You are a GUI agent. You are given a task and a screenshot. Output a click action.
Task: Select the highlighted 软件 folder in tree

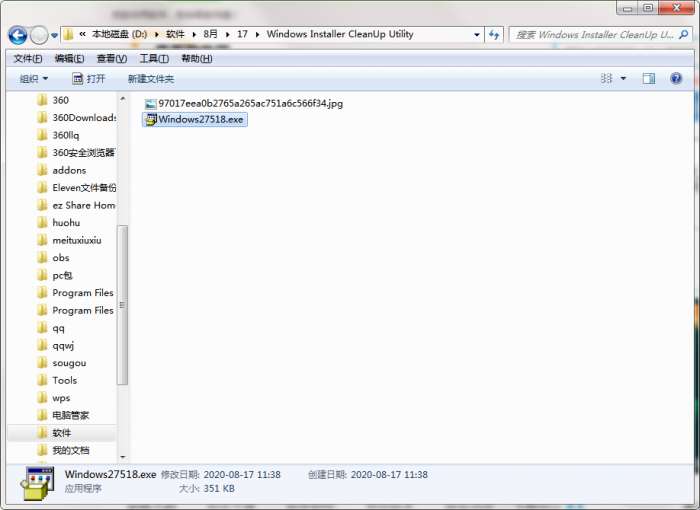[62, 433]
